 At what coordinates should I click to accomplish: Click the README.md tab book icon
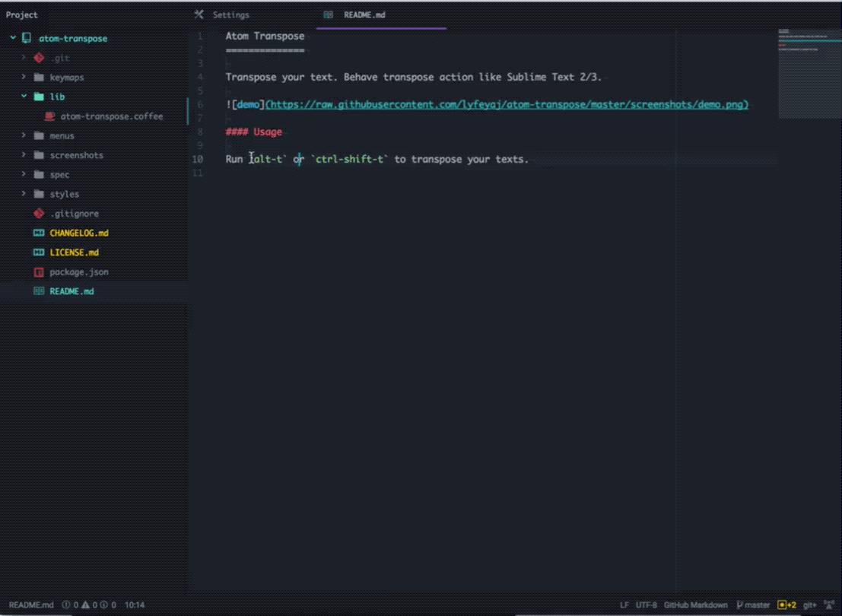pyautogui.click(x=328, y=14)
